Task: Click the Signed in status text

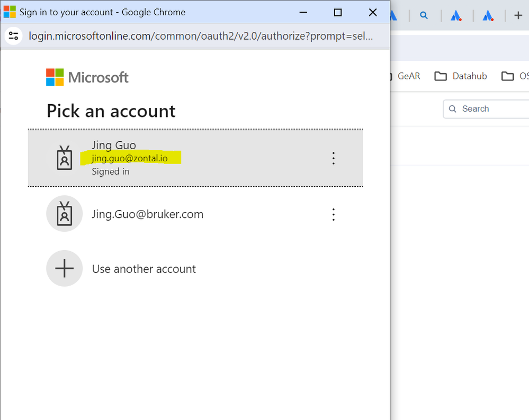Action: (x=111, y=171)
